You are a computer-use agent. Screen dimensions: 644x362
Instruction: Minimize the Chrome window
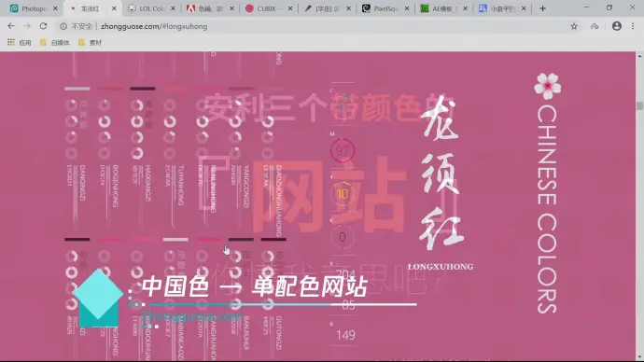[x=586, y=7]
